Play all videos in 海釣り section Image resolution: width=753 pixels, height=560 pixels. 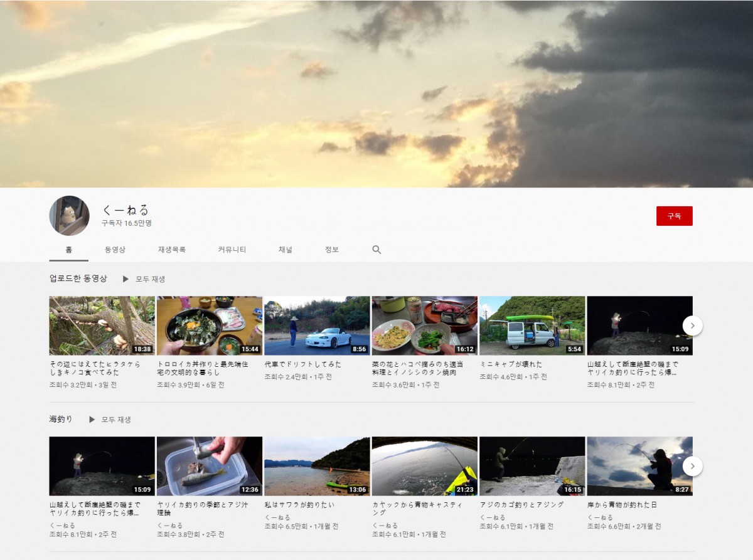coord(110,420)
